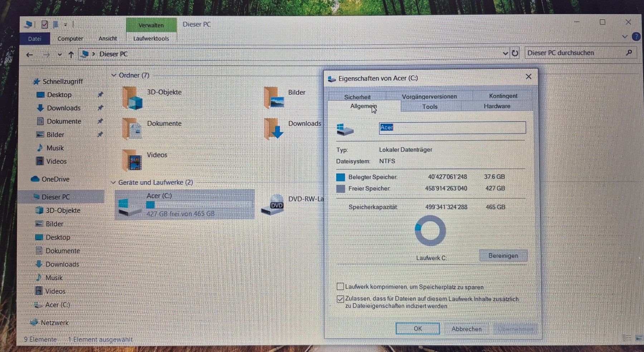This screenshot has height=352, width=644.
Task: Click the Bereinigen button
Action: 503,256
